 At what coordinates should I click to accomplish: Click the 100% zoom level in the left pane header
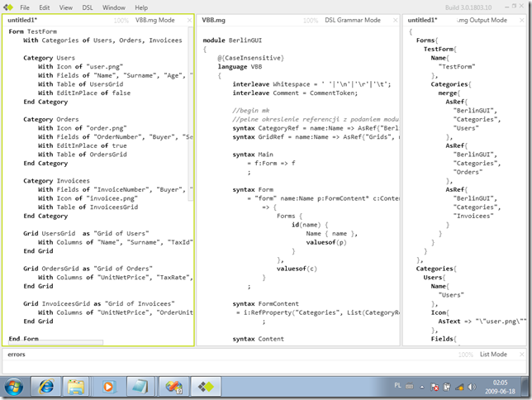tap(121, 20)
